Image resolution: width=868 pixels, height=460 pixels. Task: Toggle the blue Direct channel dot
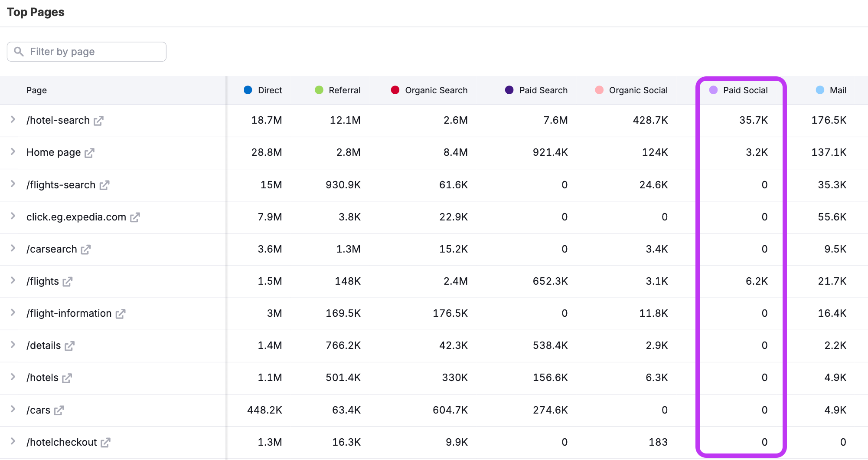click(x=248, y=90)
